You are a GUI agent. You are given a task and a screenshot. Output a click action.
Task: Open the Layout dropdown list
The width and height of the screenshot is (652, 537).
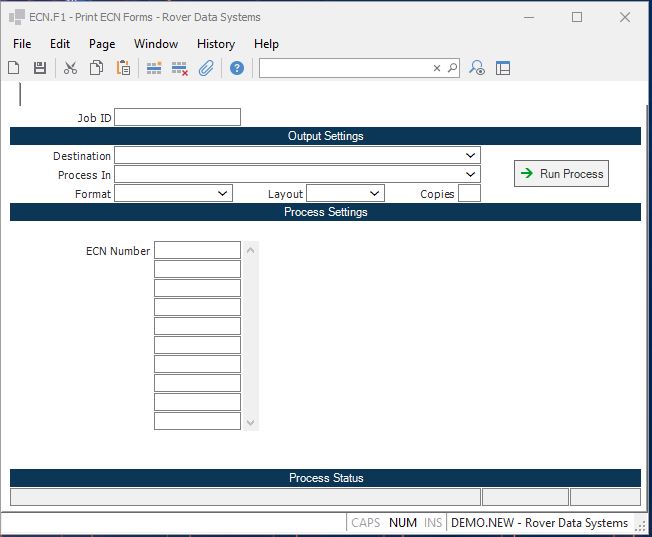click(x=374, y=194)
